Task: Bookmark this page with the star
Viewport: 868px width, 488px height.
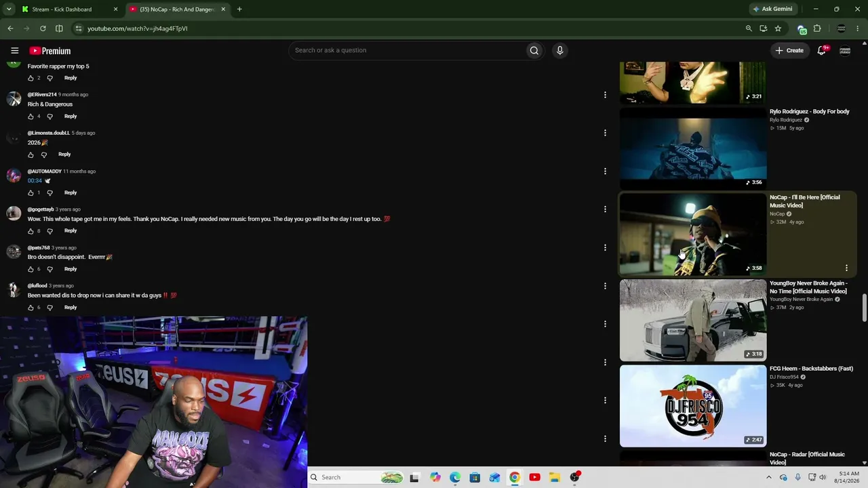Action: click(778, 28)
